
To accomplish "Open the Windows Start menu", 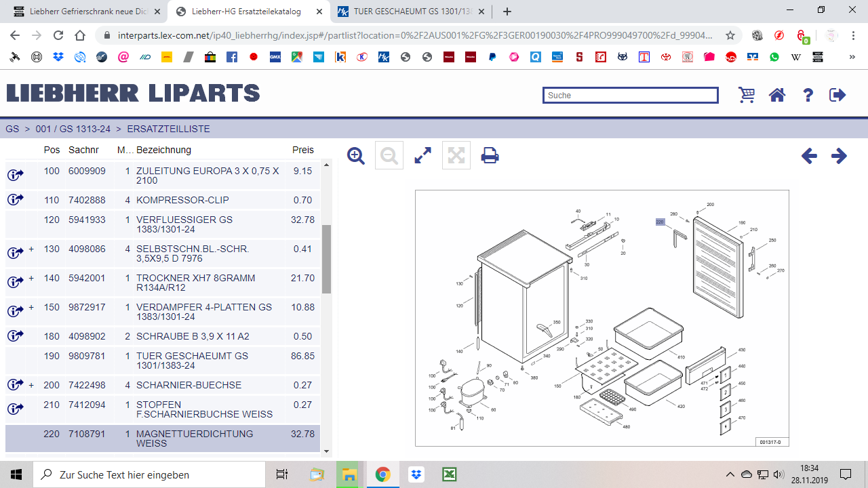I will click(x=16, y=474).
